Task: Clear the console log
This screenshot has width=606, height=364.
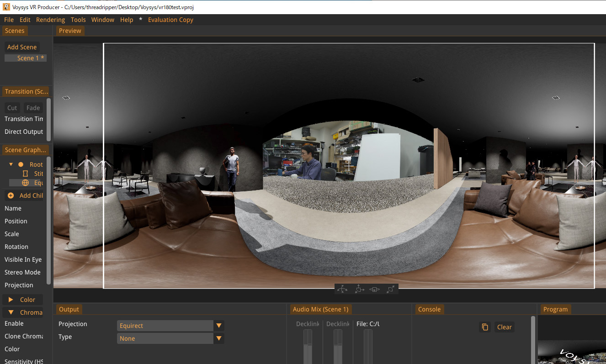Action: pyautogui.click(x=504, y=327)
